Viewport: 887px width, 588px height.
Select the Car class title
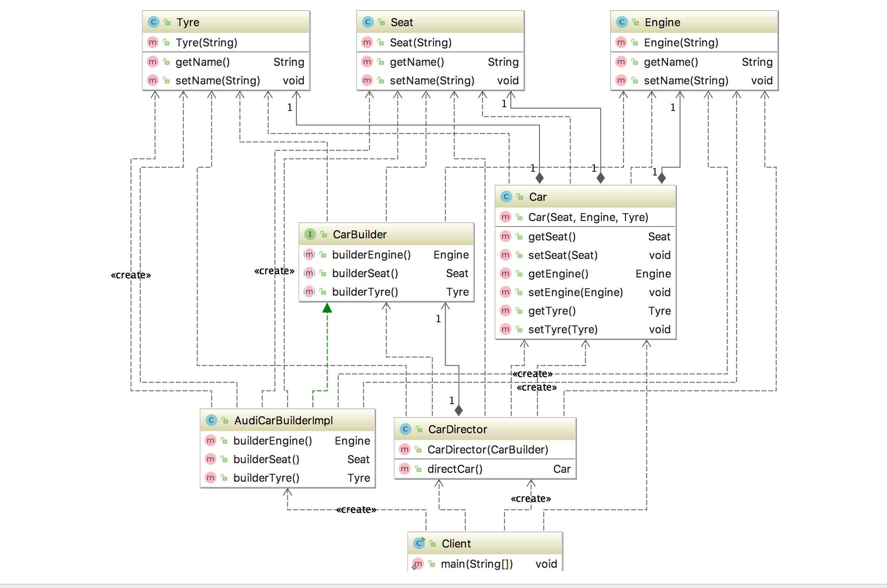(x=538, y=197)
